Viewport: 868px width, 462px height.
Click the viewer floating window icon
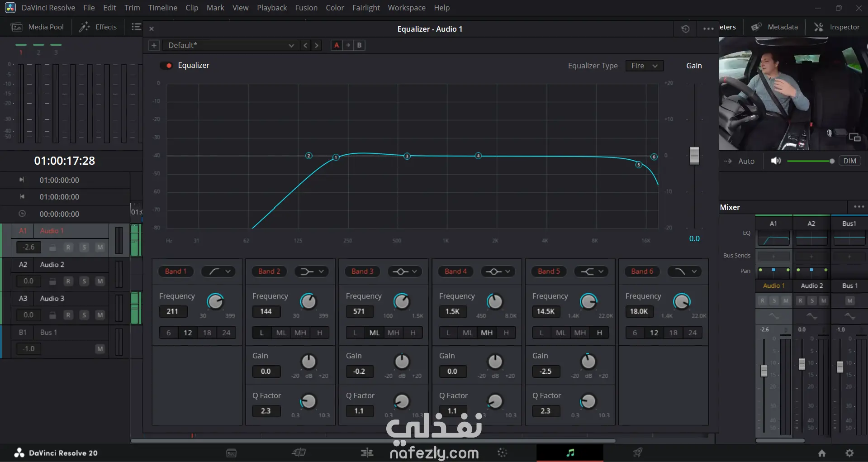(854, 137)
